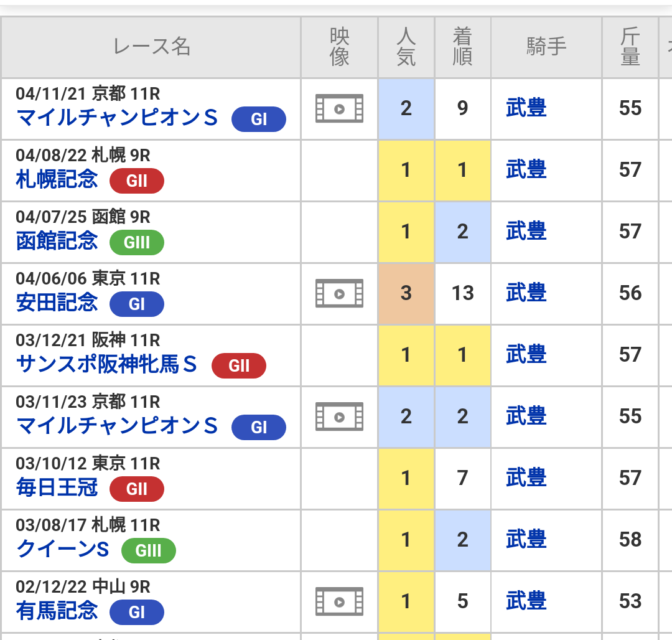Click the 着順 column header

(x=462, y=47)
